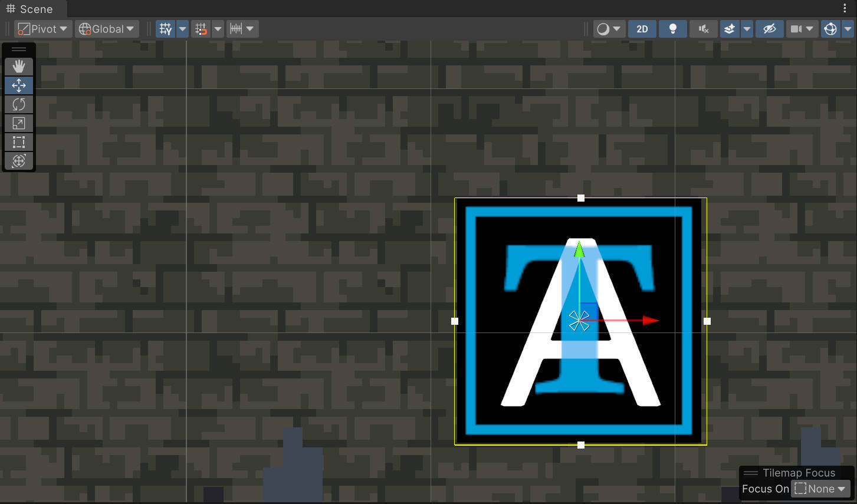This screenshot has width=857, height=504.
Task: Toggle gizmos visibility icon
Action: point(830,29)
